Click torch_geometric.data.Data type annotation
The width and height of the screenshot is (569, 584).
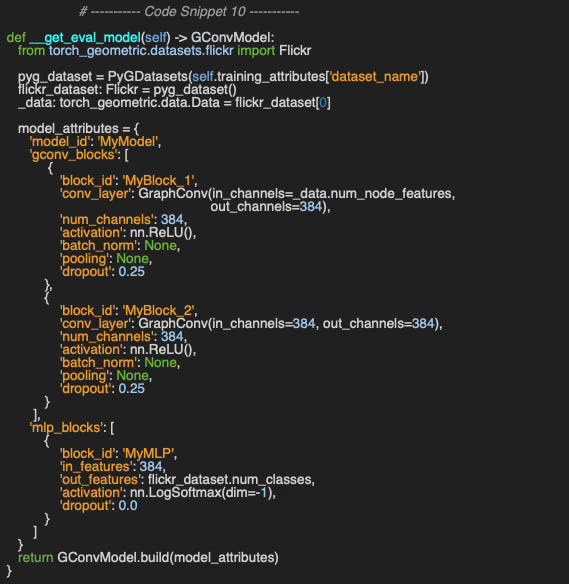point(140,103)
